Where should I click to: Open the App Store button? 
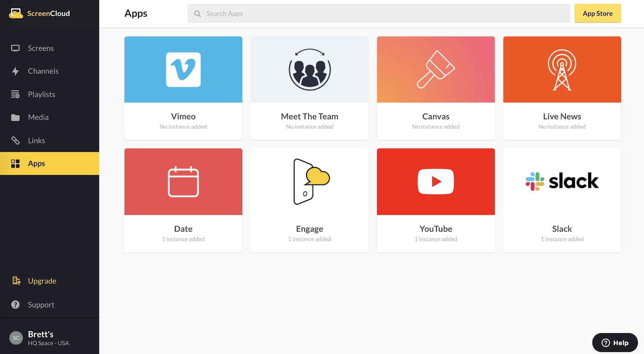[598, 13]
